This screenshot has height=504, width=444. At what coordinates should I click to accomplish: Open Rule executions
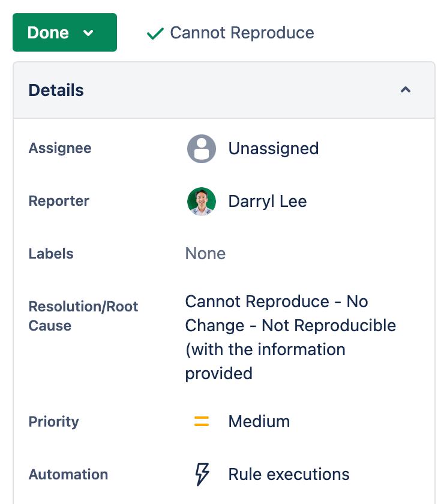pos(289,474)
